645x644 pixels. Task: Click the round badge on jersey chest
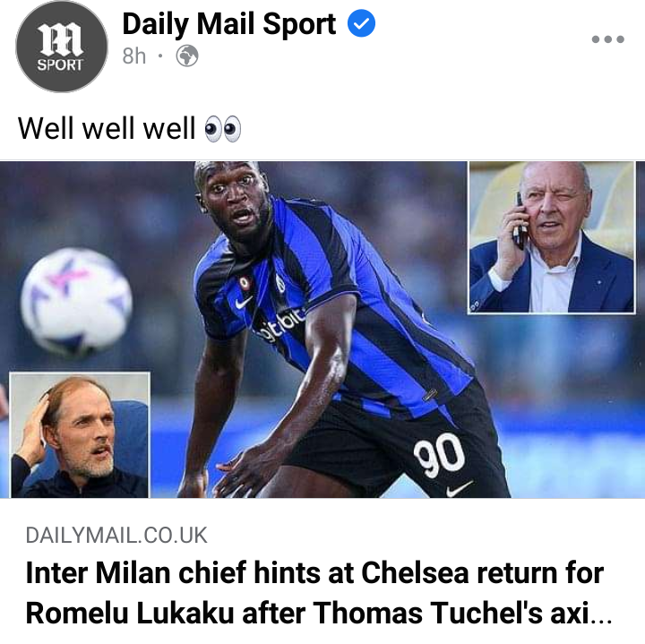(245, 283)
